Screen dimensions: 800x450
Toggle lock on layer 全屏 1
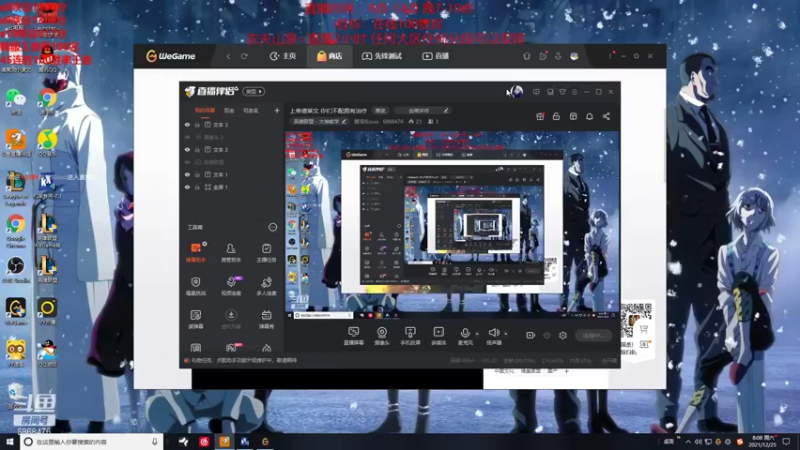point(197,187)
